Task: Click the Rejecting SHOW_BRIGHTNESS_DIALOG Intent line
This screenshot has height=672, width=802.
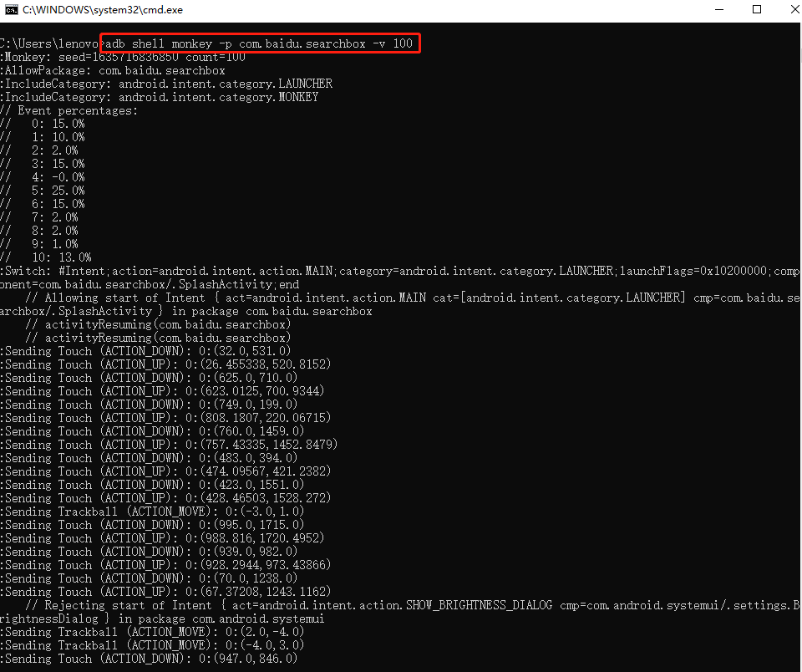Action: 334,605
